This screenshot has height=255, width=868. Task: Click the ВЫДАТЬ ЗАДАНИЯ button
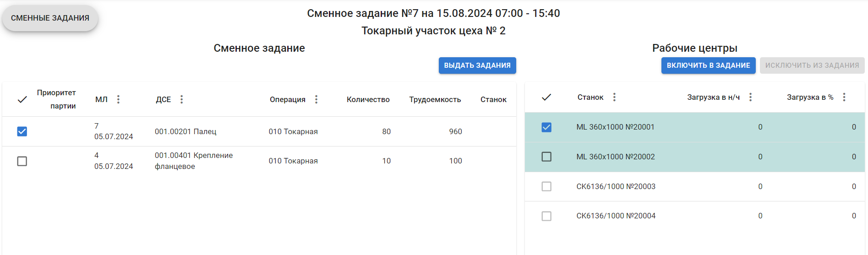tap(477, 65)
